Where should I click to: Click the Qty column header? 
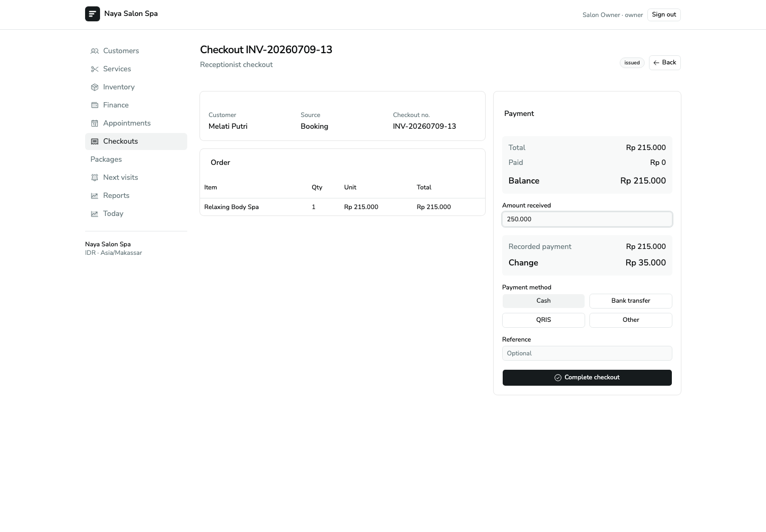(x=317, y=187)
